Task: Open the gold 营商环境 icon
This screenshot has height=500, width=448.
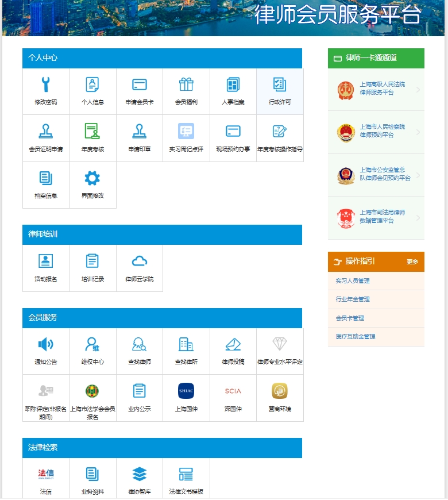Action: (280, 391)
